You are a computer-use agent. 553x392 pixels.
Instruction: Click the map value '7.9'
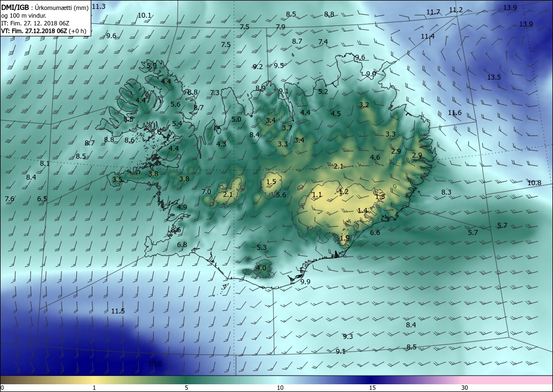pyautogui.click(x=280, y=27)
